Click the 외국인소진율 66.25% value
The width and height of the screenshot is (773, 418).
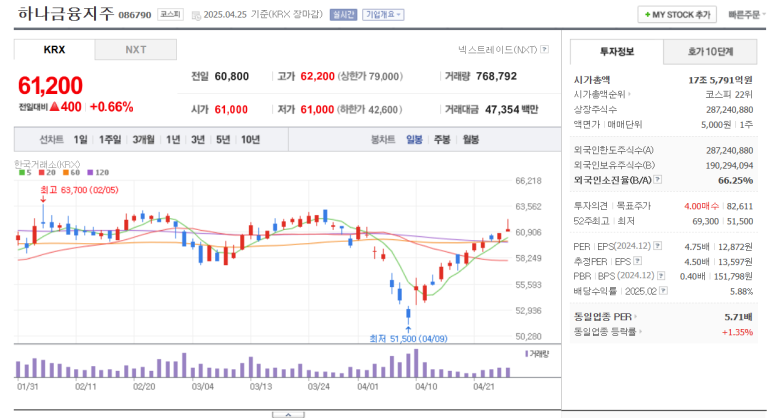(735, 180)
